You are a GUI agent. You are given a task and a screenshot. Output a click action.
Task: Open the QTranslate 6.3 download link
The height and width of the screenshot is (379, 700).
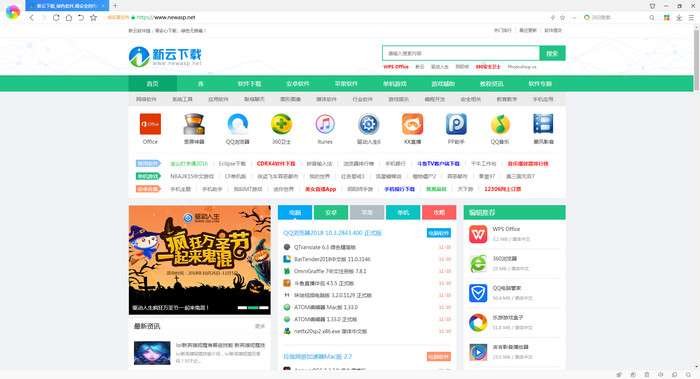tap(325, 247)
